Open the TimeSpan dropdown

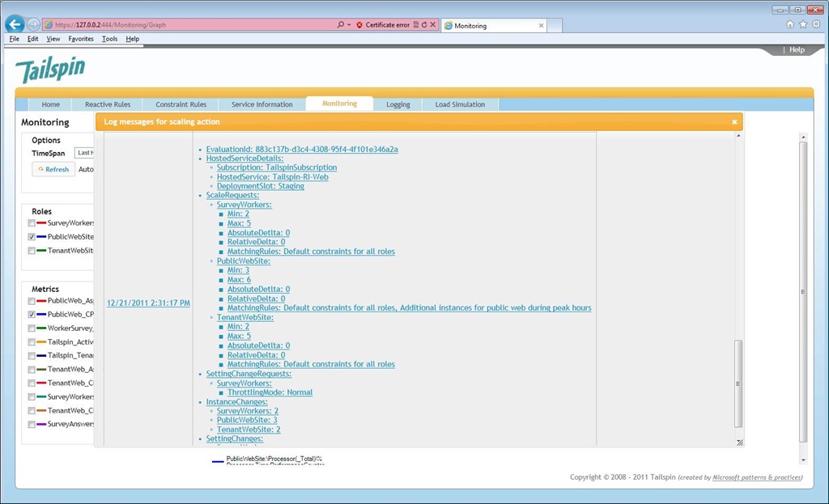pos(84,153)
